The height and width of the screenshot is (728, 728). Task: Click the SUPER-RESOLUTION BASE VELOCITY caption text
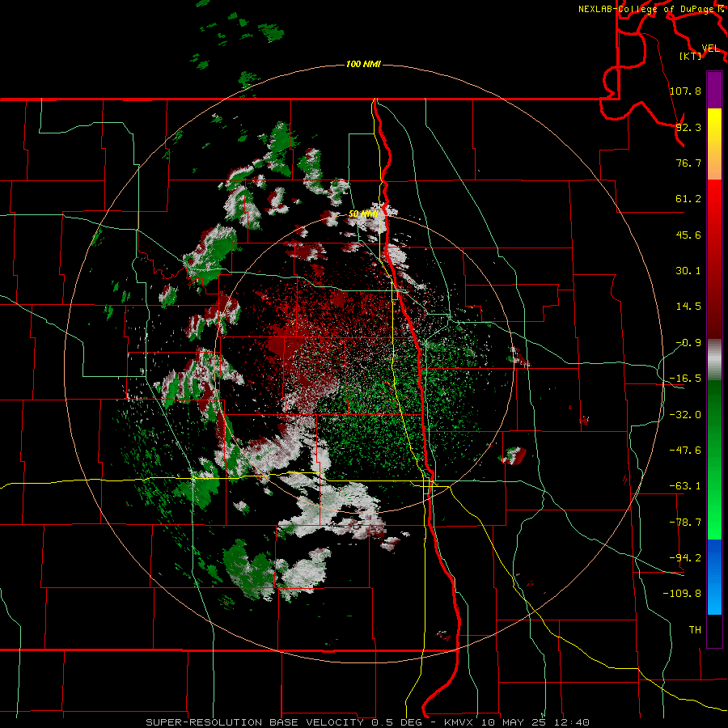pyautogui.click(x=255, y=722)
